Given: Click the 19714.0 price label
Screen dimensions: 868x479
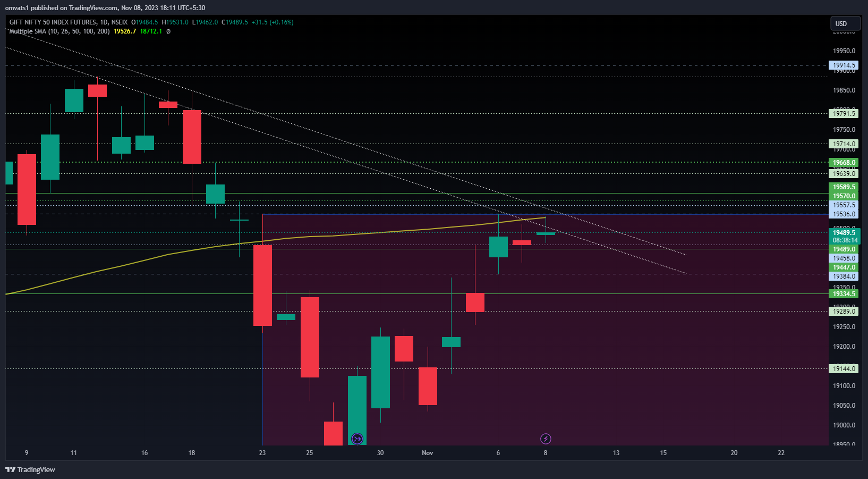Looking at the screenshot, I should (x=844, y=144).
